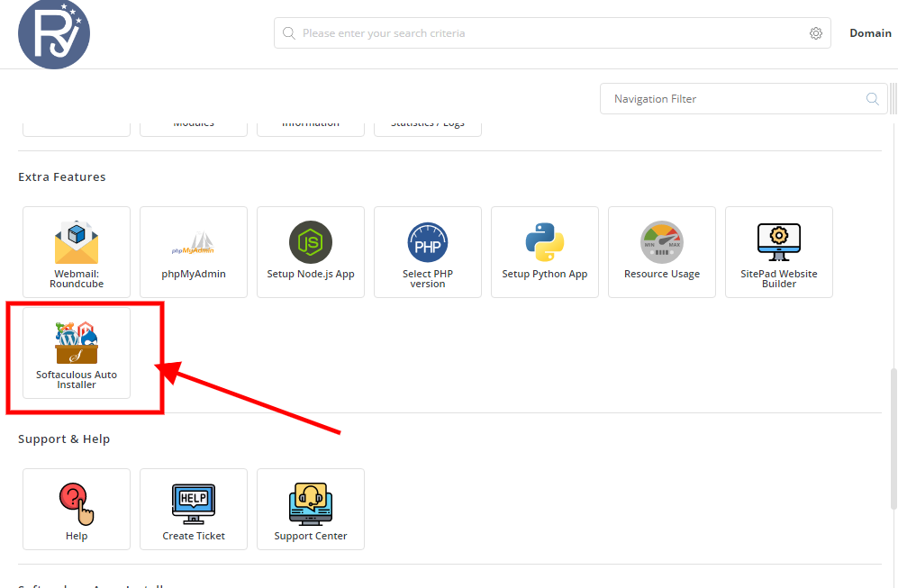This screenshot has height=588, width=898.
Task: Click the magnifier icon in Navigation Filter
Action: [x=872, y=99]
